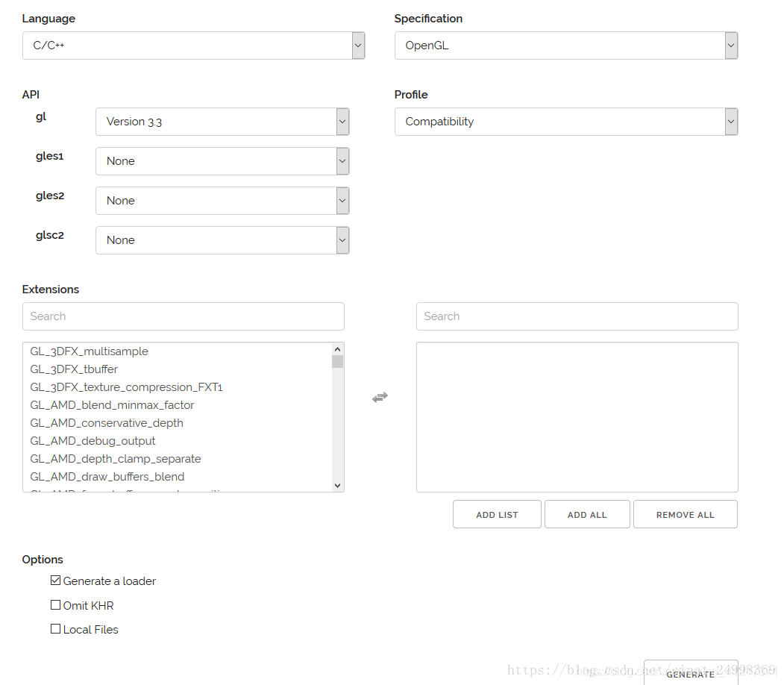784x685 pixels.
Task: Open the Profile dropdown showing Compatibility
Action: pos(566,122)
